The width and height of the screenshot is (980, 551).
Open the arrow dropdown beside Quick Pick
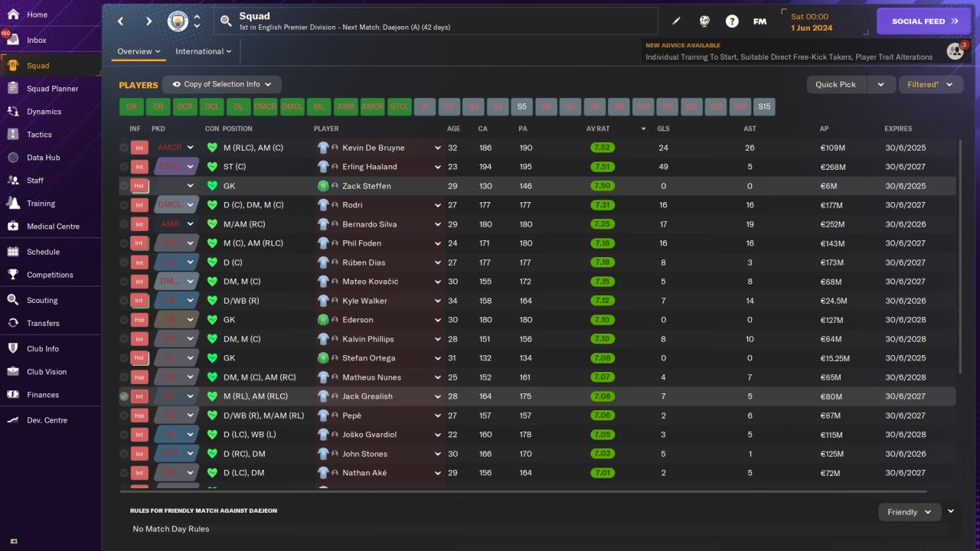click(x=880, y=84)
